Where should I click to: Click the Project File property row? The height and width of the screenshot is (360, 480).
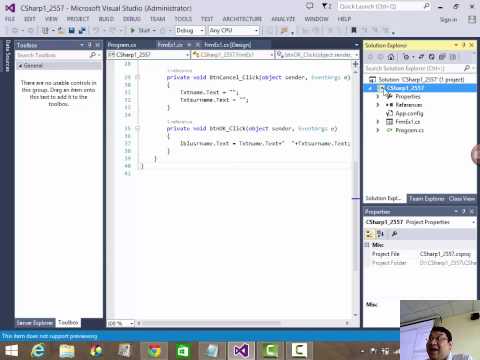420,254
